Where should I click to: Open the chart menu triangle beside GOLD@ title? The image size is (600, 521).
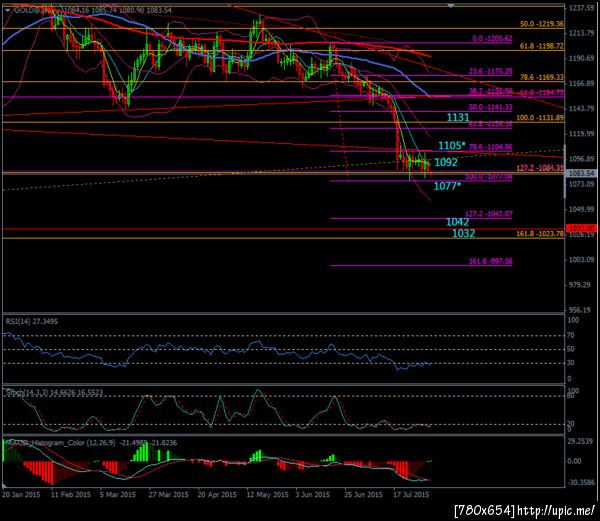7,10
